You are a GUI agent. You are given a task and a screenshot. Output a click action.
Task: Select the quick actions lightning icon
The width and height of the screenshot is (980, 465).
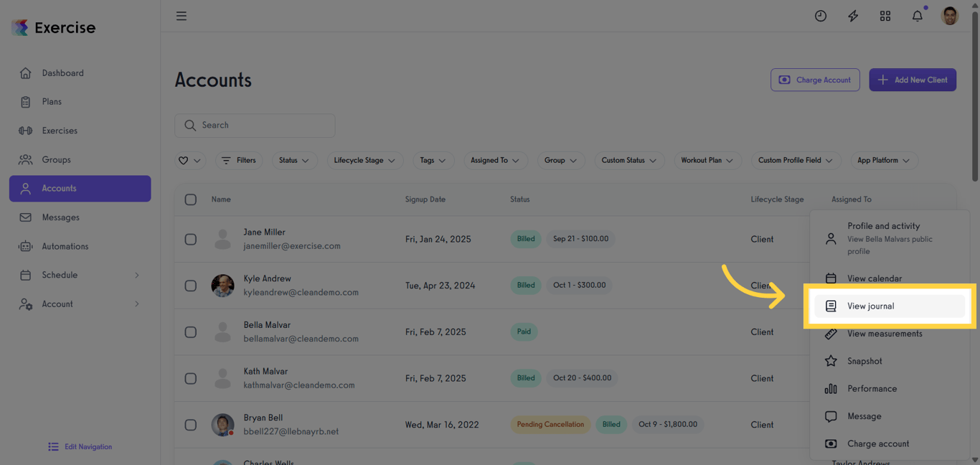[x=853, y=15]
